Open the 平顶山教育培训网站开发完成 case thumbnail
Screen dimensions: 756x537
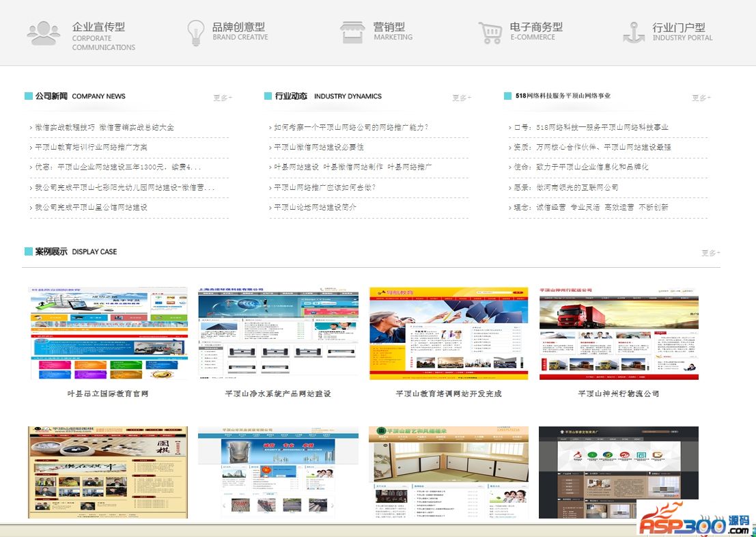coord(449,333)
